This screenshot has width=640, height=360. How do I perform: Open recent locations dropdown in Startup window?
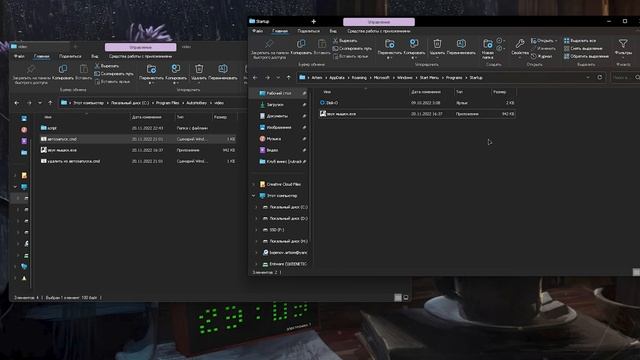[x=278, y=78]
